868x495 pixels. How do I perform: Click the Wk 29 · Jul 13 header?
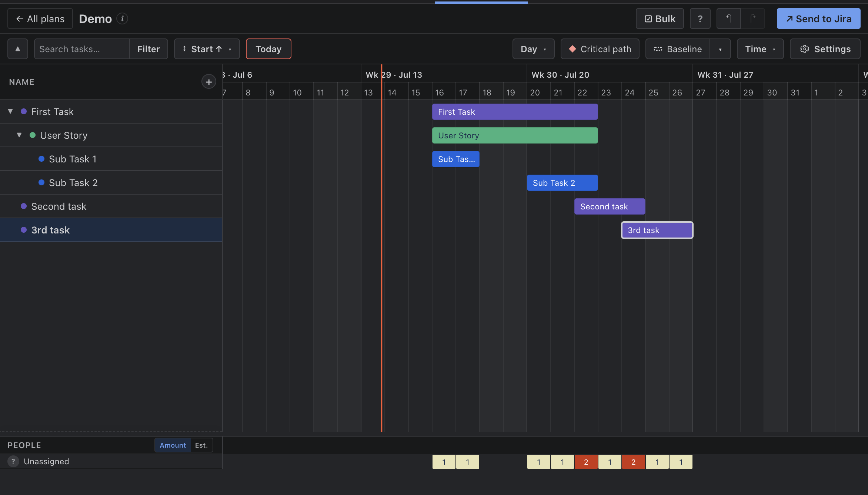pos(394,75)
